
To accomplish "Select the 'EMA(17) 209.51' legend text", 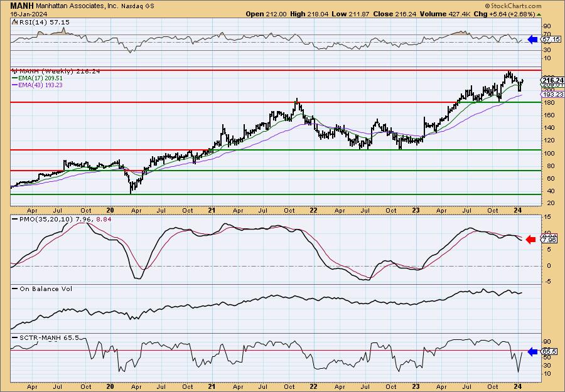I will 40,78.
